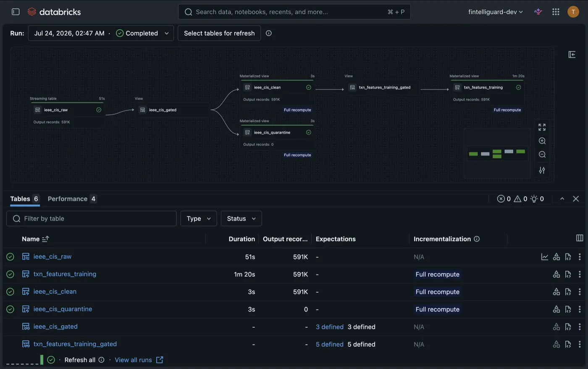
Task: Open the Status filter dropdown
Action: pyautogui.click(x=241, y=219)
